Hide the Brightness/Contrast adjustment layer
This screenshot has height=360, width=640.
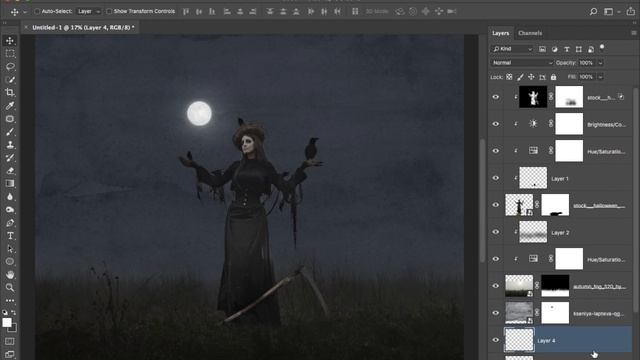tap(496, 124)
